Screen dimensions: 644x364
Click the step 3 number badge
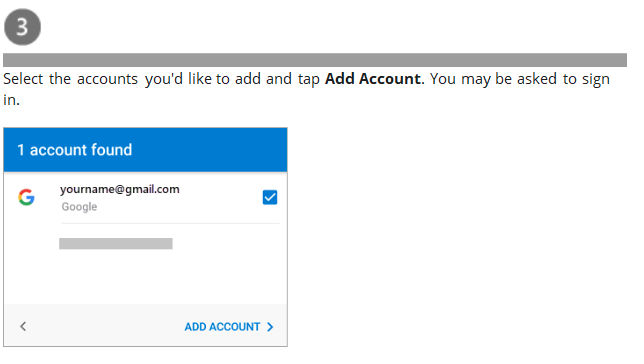click(22, 27)
